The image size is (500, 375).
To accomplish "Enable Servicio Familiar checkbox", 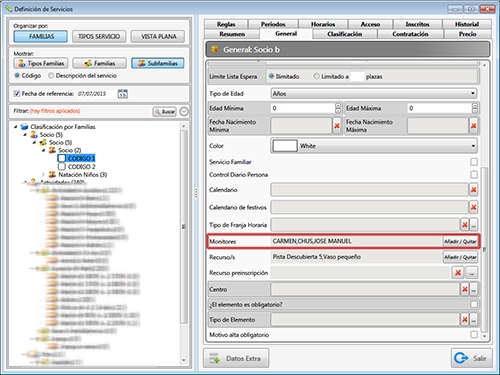I will 474,162.
